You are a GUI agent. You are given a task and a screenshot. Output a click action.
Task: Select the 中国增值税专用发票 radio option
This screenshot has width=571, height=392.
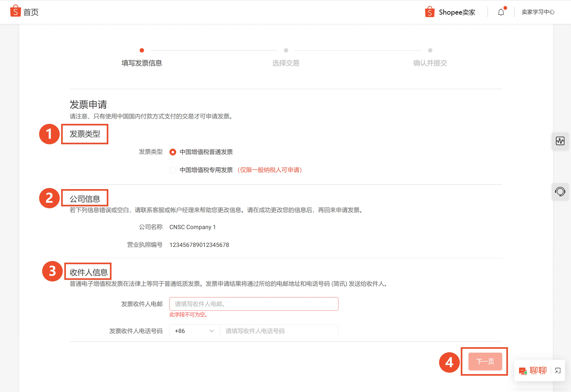(173, 170)
